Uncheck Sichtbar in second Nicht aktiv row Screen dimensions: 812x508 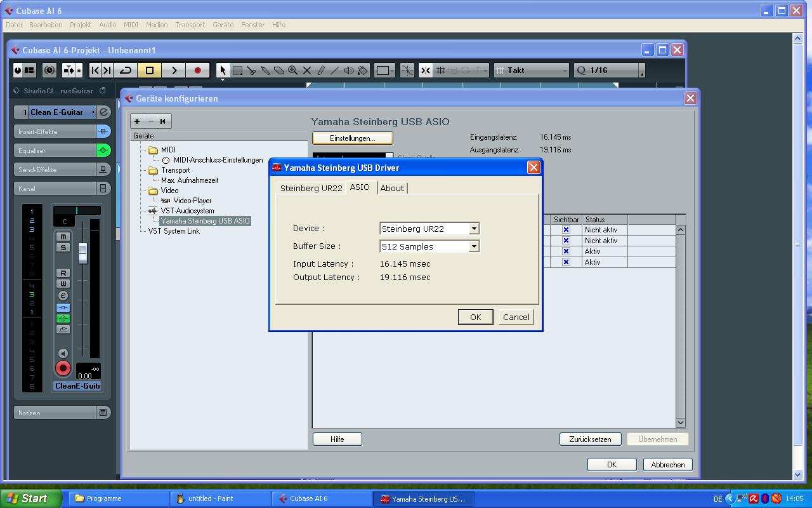566,241
